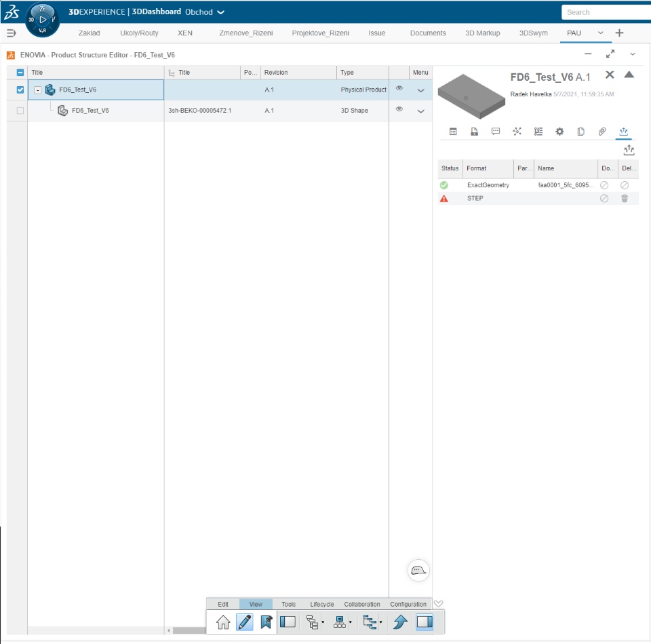
Task: Click the pinned bookmark icon in action bar
Action: point(266,622)
